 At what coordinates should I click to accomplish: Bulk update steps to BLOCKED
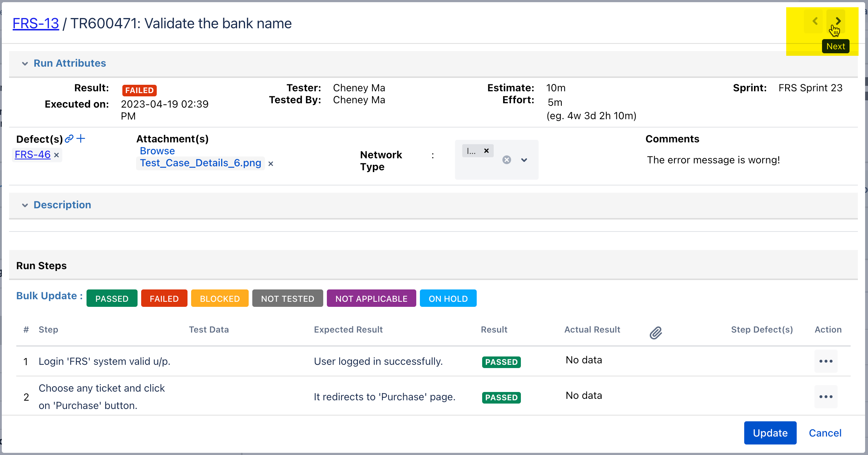pos(220,299)
